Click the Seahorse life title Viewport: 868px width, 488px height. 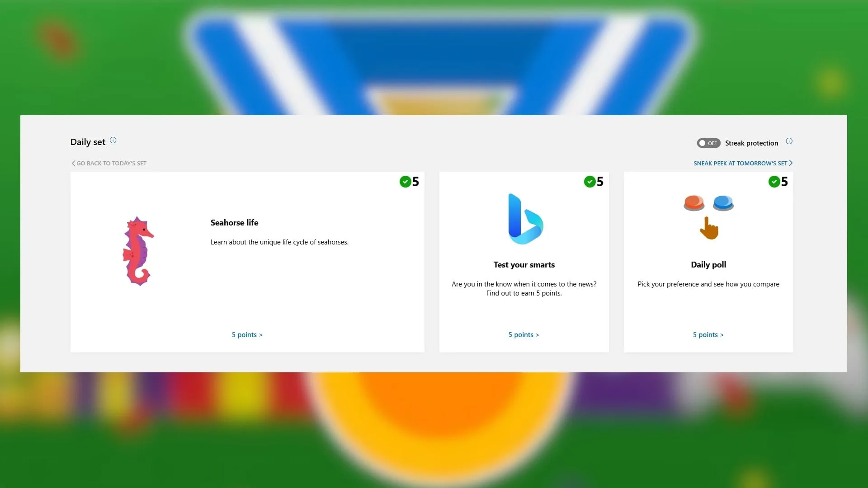tap(234, 223)
